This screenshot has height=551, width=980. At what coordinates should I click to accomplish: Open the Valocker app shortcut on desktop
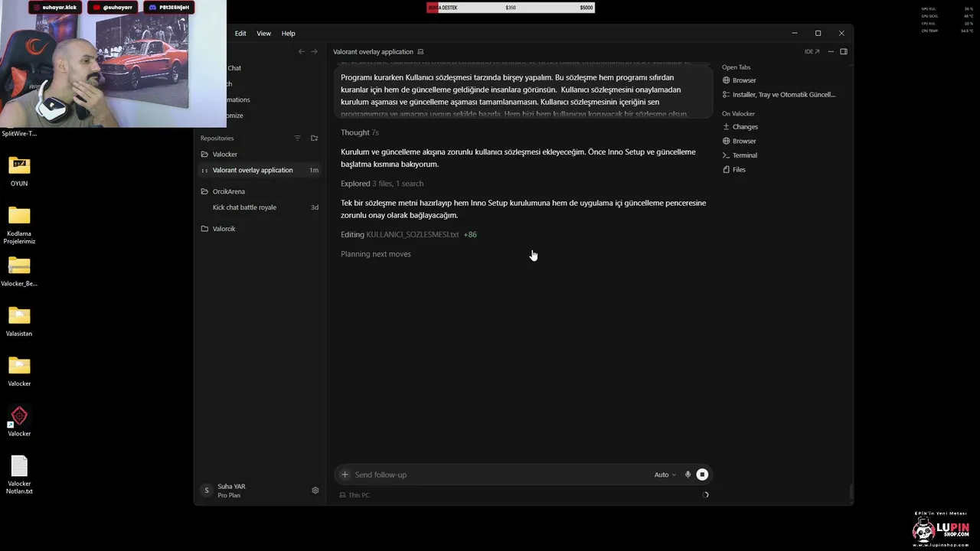pos(19,421)
